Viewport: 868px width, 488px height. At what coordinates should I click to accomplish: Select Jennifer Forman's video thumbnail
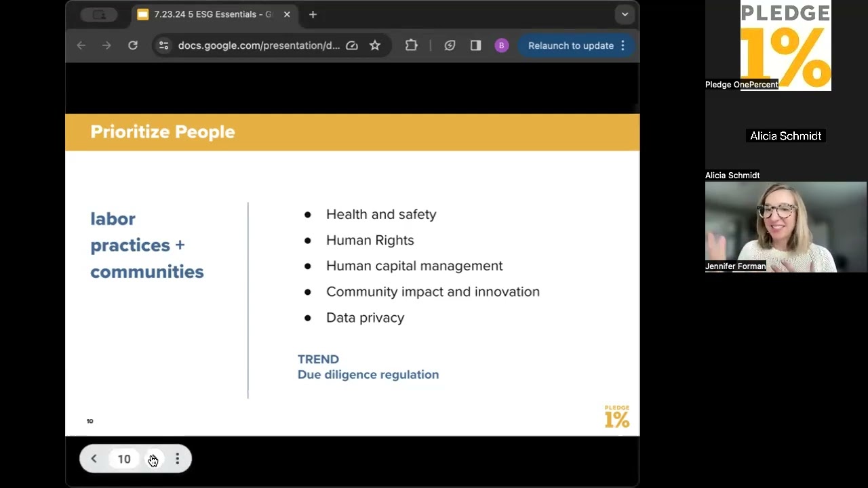[x=786, y=226]
